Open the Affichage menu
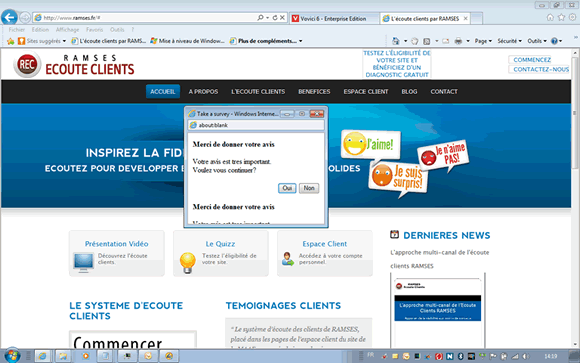580x363 pixels. [67, 30]
